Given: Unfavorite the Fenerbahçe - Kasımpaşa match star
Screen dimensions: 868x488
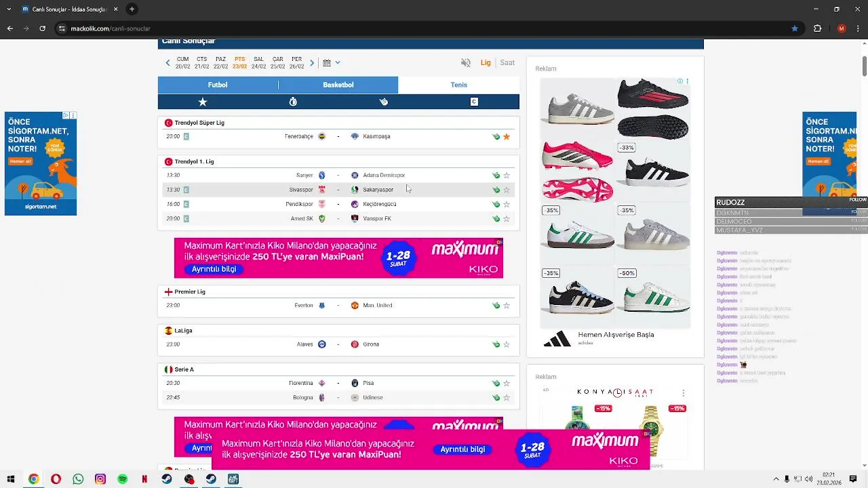Looking at the screenshot, I should tap(507, 136).
